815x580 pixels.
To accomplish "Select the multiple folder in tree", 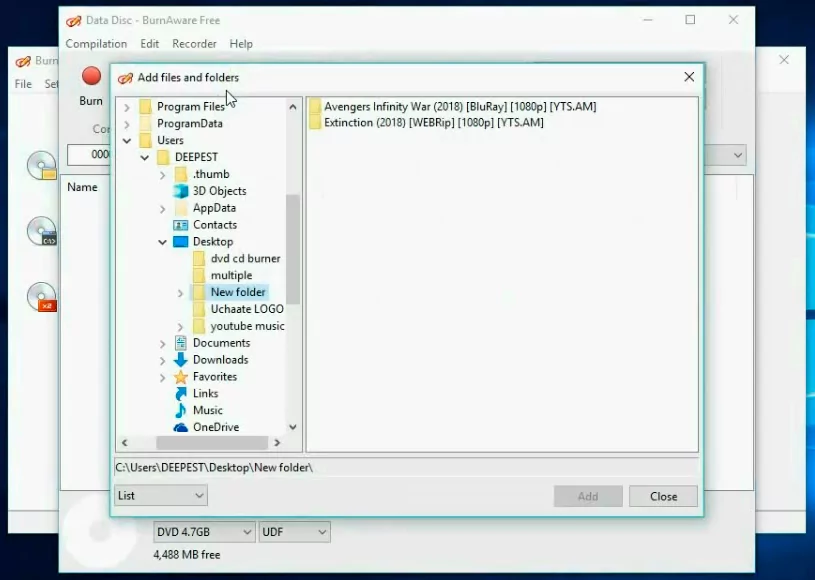I will pyautogui.click(x=231, y=275).
